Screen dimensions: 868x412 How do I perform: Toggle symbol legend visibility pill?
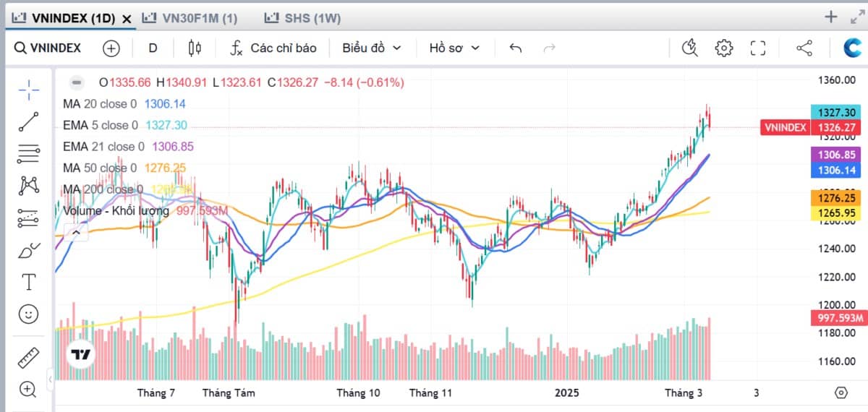[x=77, y=82]
